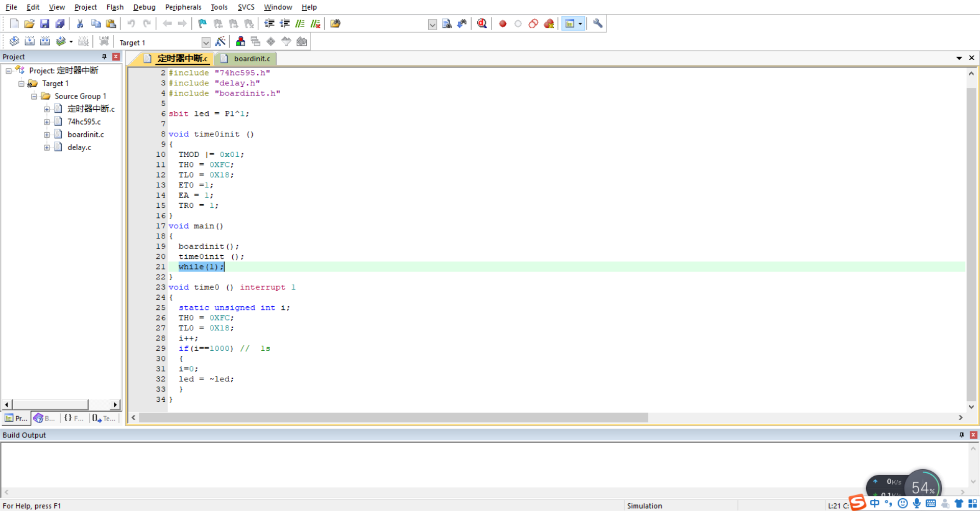The width and height of the screenshot is (980, 511).
Task: Open the editor tab list dropdown arrow
Action: tap(959, 58)
